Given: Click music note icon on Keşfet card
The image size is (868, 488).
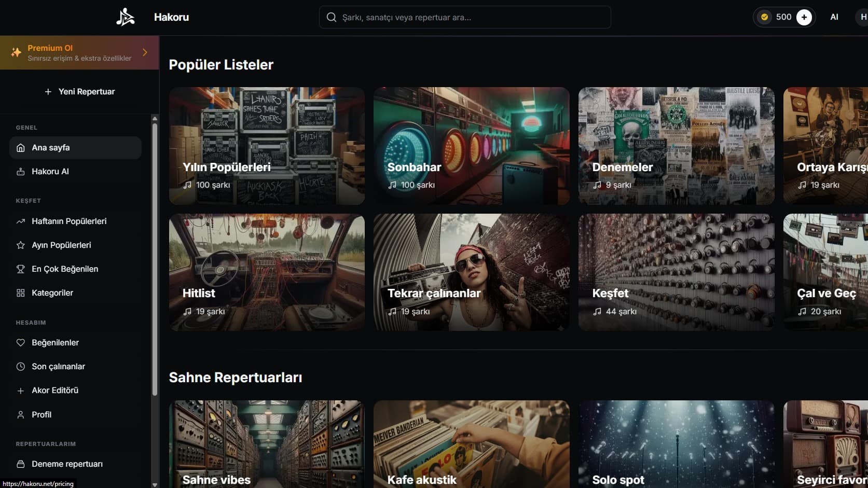Looking at the screenshot, I should [x=597, y=312].
